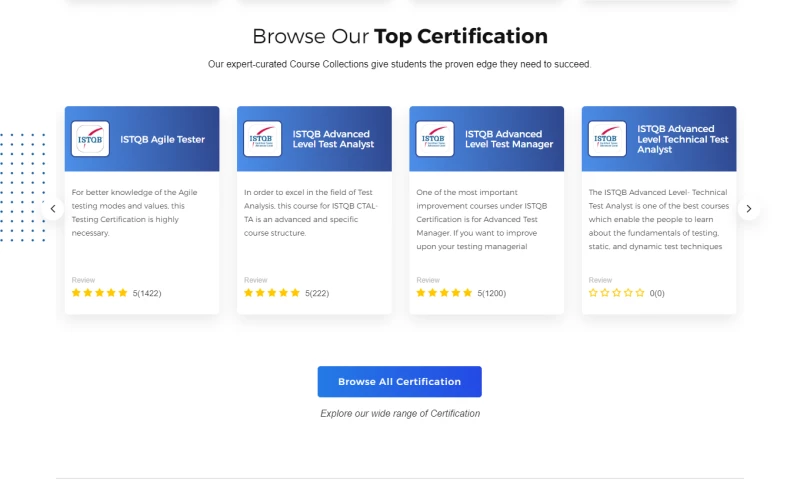Image resolution: width=800 pixels, height=480 pixels.
Task: Click description starting 'The ISTQB Advanced Level'
Action: coord(659,219)
